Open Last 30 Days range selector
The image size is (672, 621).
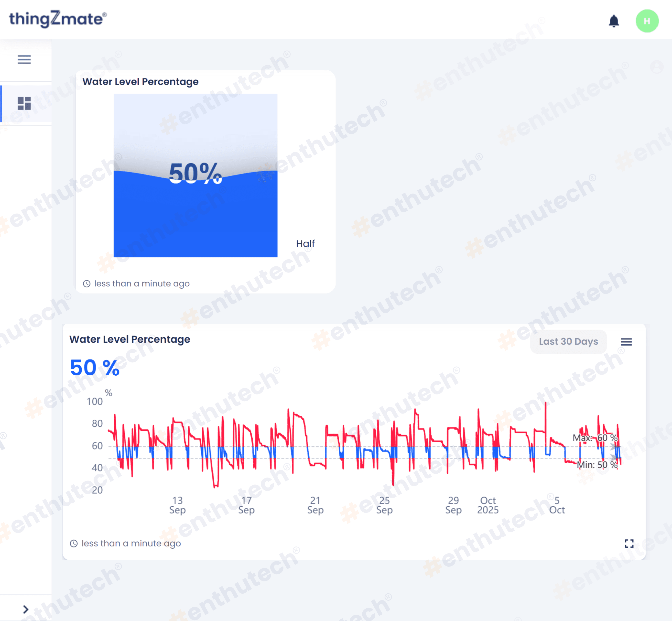(568, 342)
